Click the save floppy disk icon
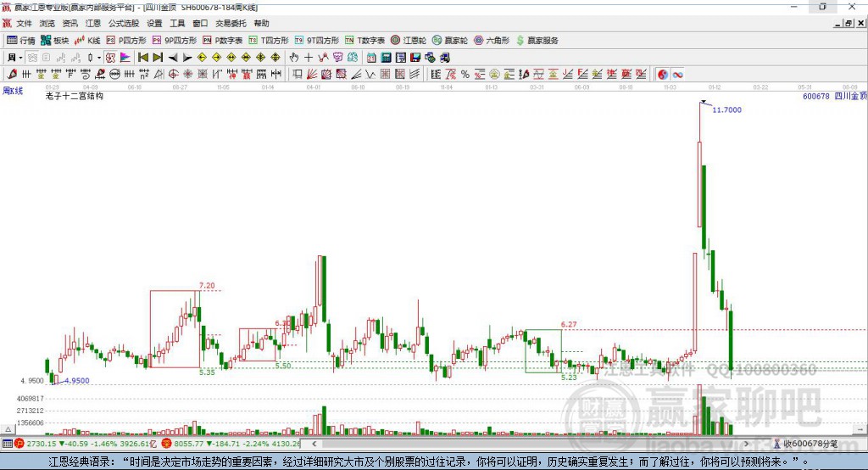This screenshot has width=868, height=470. click(415, 58)
